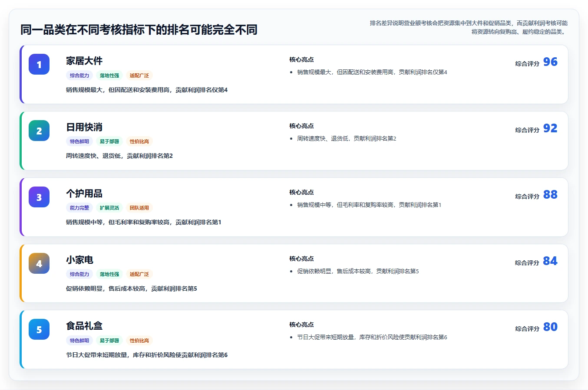Screen dimensions: 588x390
Task: Click the 扩展灵活 tag under 个护用品
Action: (x=109, y=208)
